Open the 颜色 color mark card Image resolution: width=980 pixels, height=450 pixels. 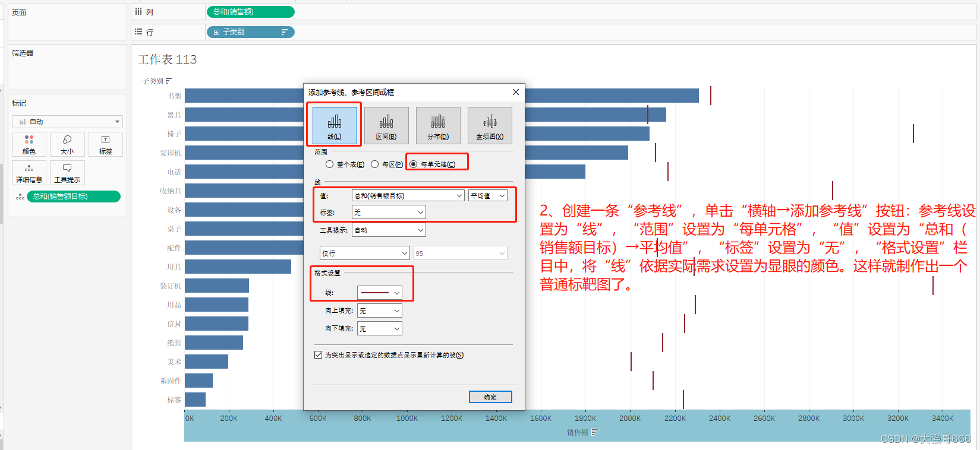[x=29, y=144]
